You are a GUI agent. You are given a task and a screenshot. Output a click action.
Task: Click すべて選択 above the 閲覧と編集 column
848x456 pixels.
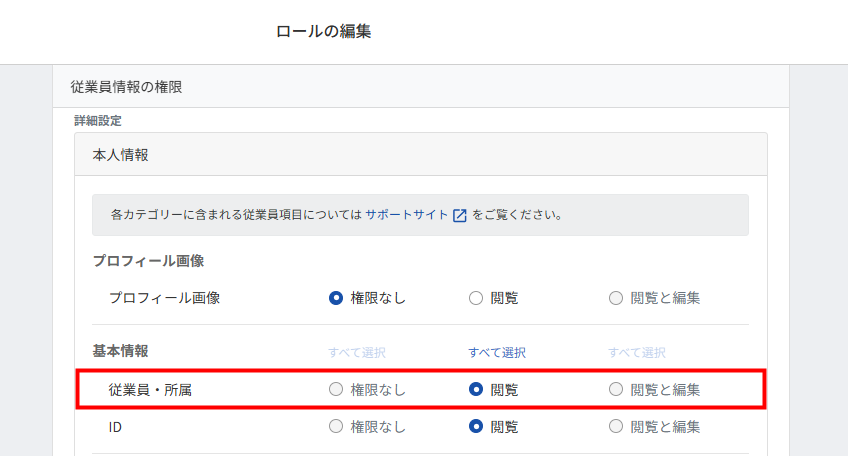pos(637,353)
